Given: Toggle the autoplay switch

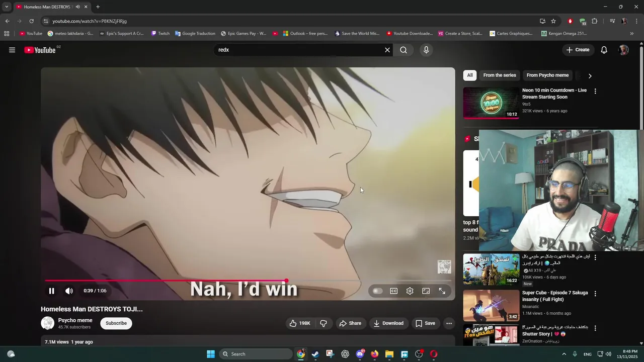Looking at the screenshot, I should (x=377, y=291).
